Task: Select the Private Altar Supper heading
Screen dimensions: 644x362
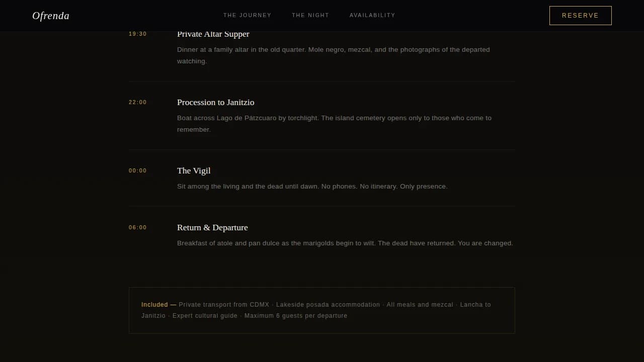Action: (x=213, y=34)
